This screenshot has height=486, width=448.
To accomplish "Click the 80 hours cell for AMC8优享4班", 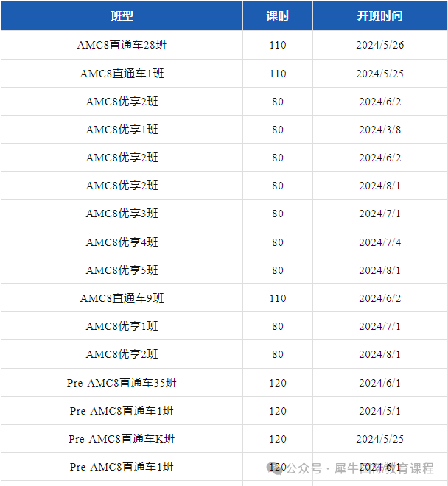I will coord(278,242).
